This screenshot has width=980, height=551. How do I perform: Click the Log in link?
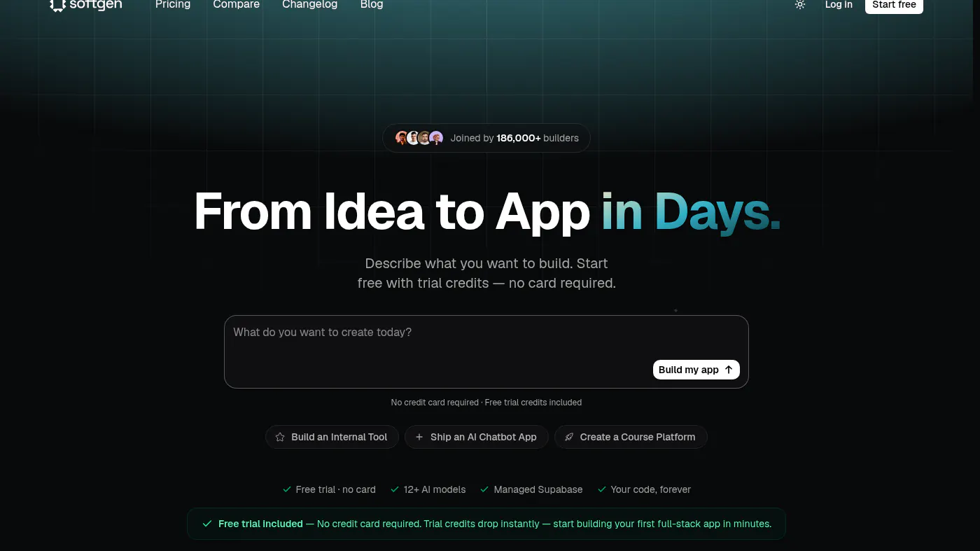[x=839, y=4]
